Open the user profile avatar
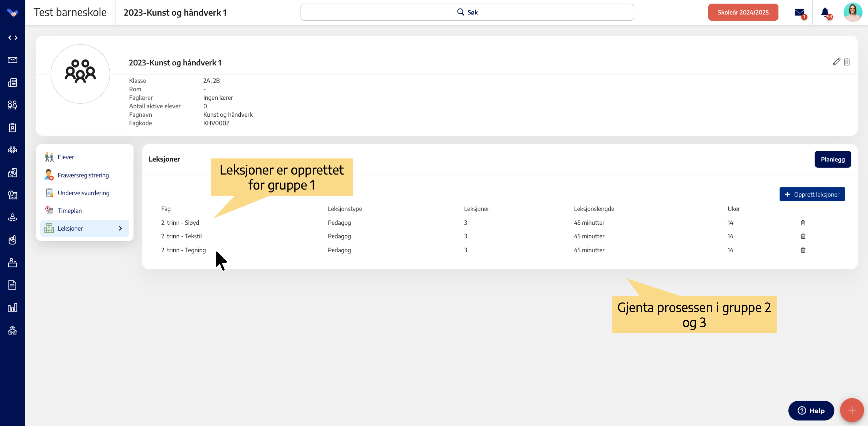 [852, 12]
